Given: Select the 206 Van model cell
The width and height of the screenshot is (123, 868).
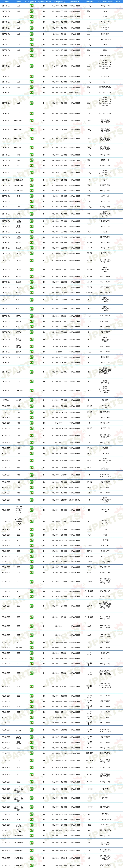Looking at the screenshot, I should click(19, 648).
